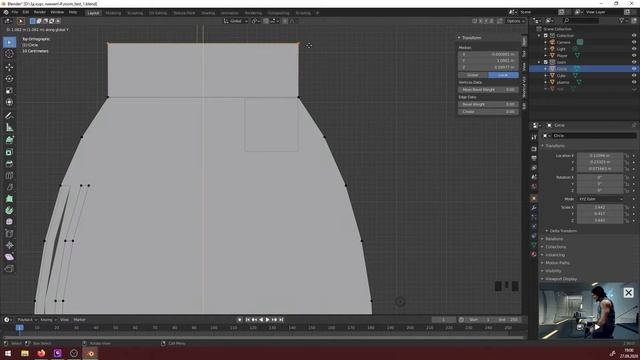This screenshot has height=360, width=640.
Task: Click the edge Bevel Weight slider
Action: [488, 104]
